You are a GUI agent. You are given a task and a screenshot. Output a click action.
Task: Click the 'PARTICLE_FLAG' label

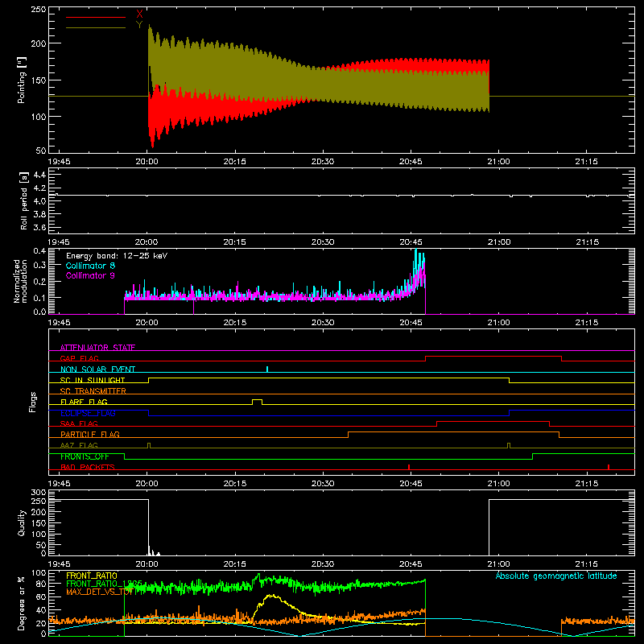point(90,434)
